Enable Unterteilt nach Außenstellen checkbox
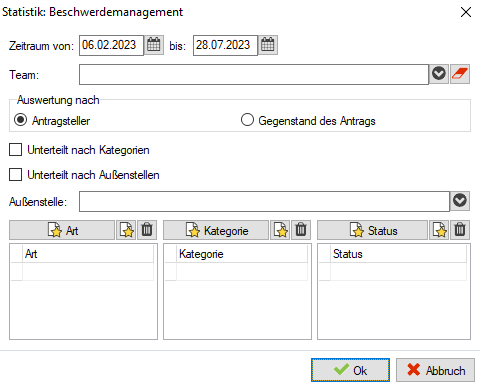 tap(16, 175)
